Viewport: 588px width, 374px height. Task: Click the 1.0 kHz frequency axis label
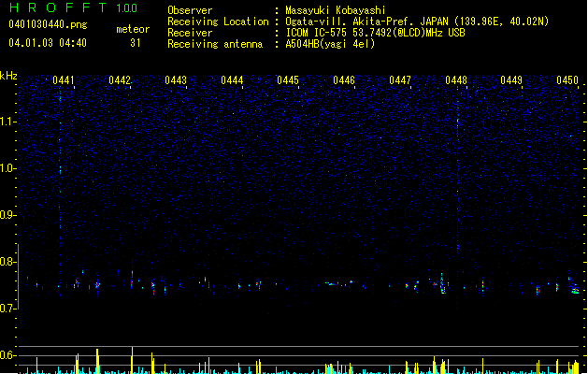[8, 168]
